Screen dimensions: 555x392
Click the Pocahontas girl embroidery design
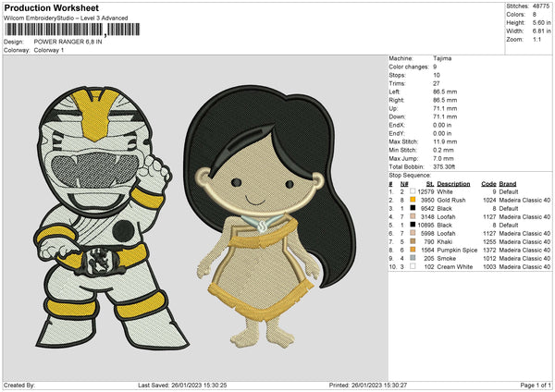tap(269, 215)
